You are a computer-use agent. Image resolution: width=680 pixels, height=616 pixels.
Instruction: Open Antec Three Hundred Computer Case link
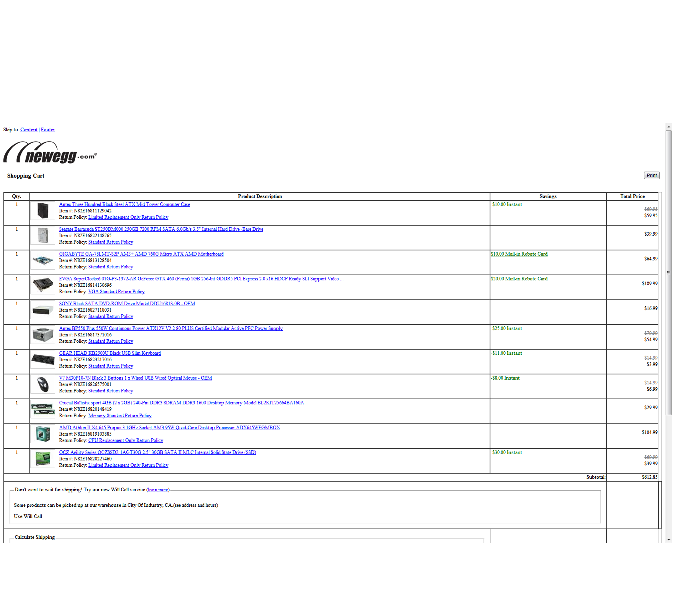tap(124, 204)
